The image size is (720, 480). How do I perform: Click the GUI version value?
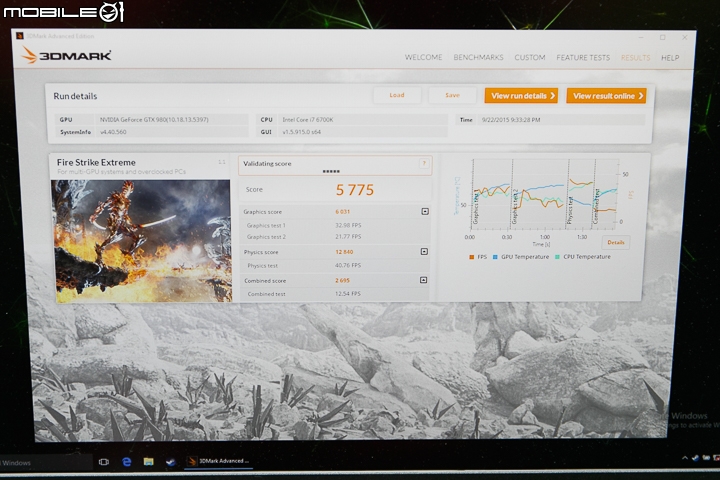301,132
